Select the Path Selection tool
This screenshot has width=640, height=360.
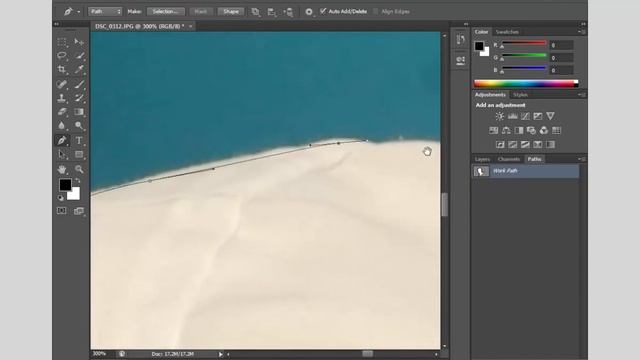pyautogui.click(x=62, y=155)
